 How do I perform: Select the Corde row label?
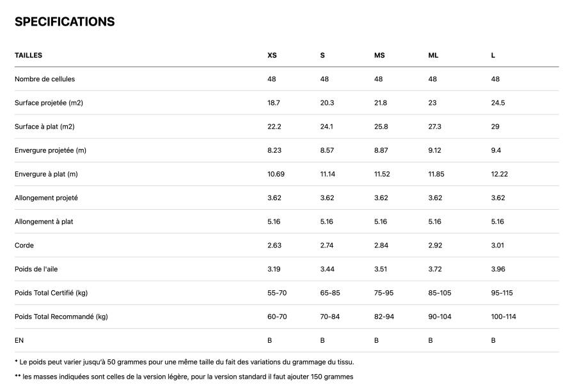point(24,246)
